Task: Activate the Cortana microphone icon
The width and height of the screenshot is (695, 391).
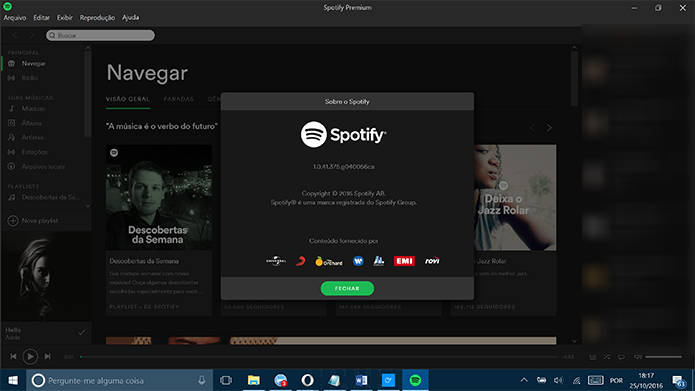Action: (202, 380)
